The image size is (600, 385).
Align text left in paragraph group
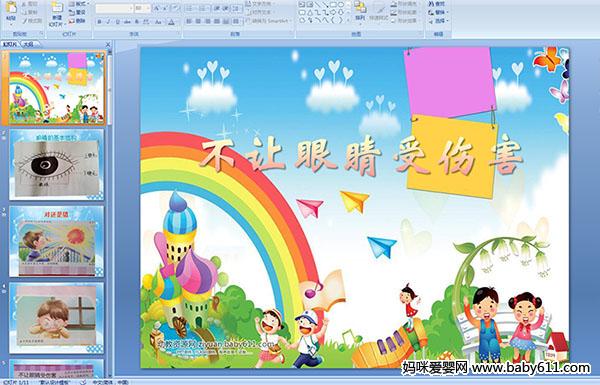(x=189, y=21)
